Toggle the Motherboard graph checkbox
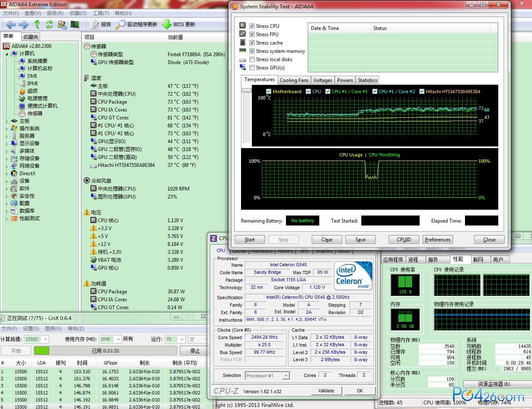The image size is (532, 409). click(x=268, y=92)
